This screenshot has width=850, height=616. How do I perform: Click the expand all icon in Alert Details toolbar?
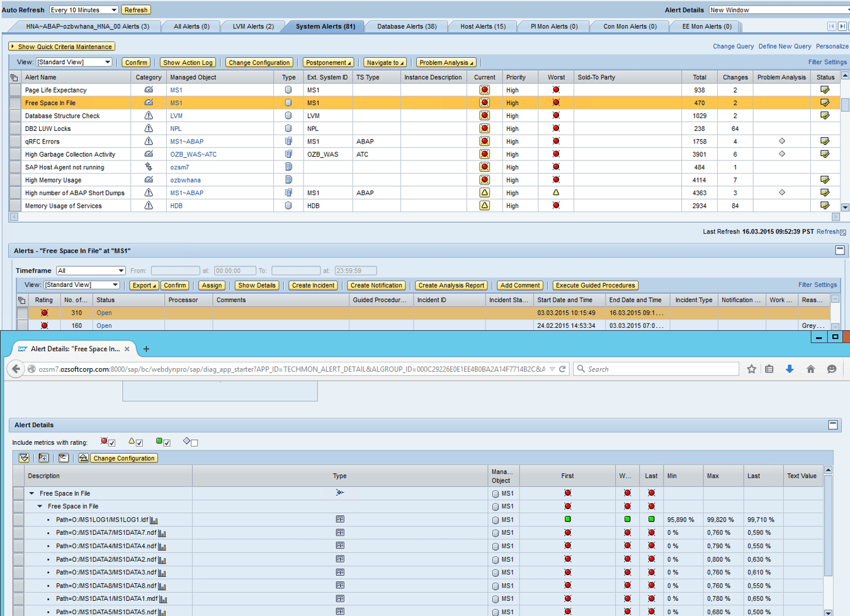43,458
